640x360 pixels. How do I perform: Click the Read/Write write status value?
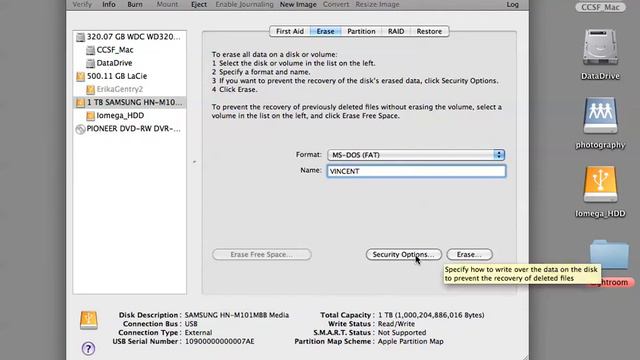(x=396, y=324)
